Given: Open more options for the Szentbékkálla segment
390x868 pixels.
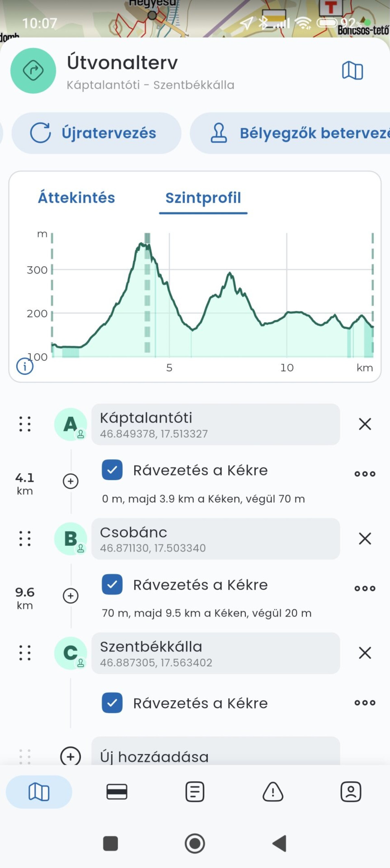Looking at the screenshot, I should click(365, 703).
